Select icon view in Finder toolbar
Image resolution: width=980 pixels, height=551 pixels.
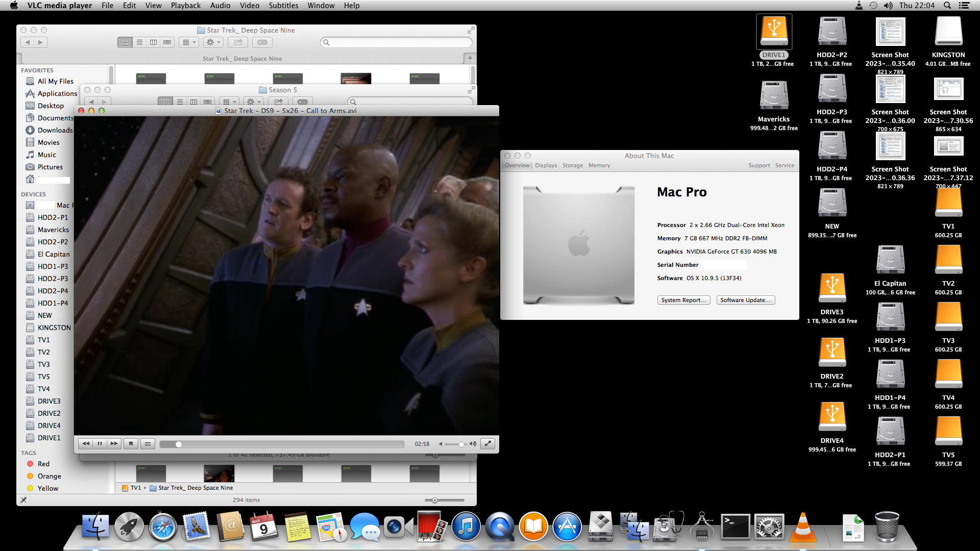125,42
